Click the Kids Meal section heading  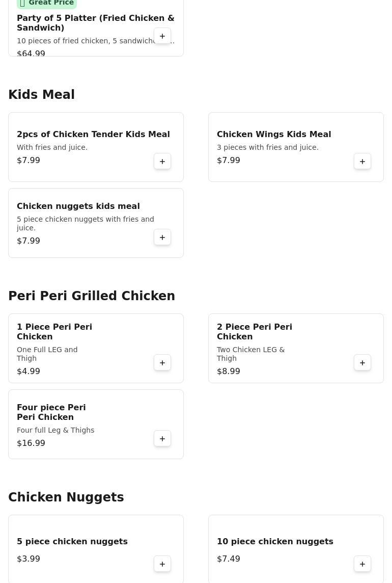[41, 95]
